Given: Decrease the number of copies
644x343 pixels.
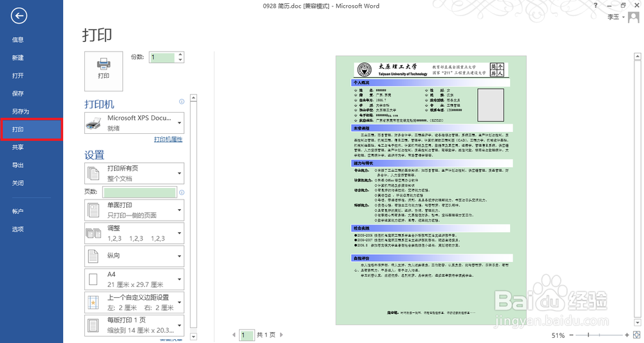Looking at the screenshot, I should click(x=180, y=60).
